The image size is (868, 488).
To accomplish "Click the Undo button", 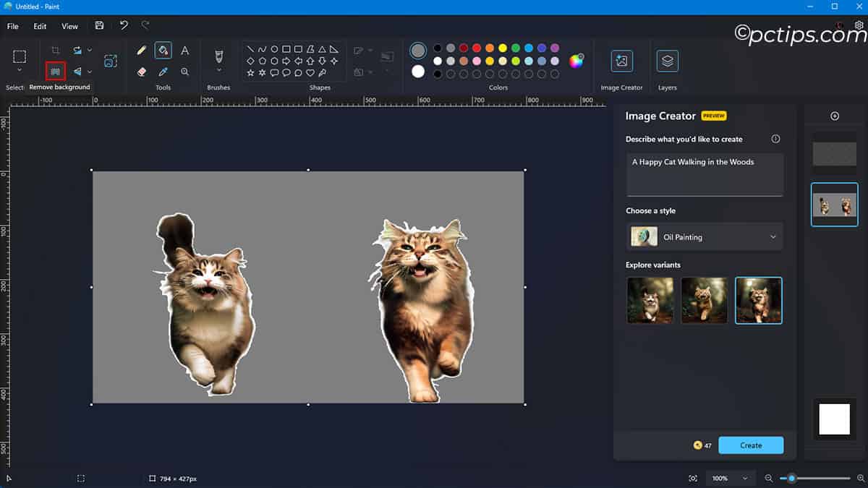I will click(123, 26).
